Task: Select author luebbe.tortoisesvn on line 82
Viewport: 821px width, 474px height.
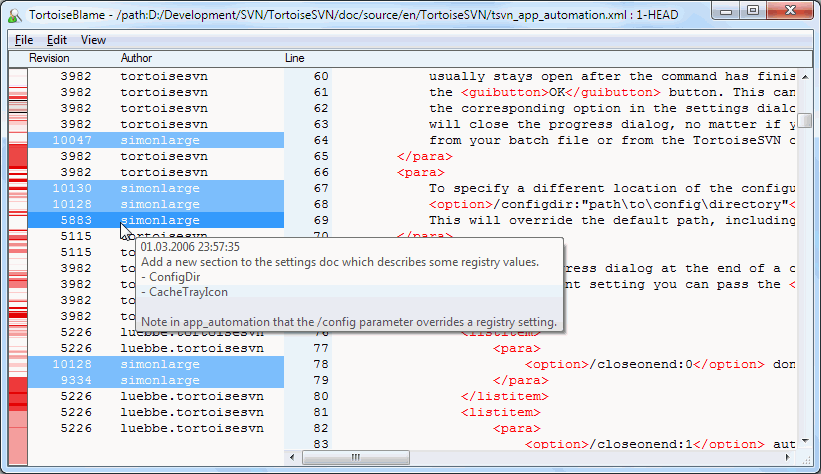Action: pyautogui.click(x=192, y=428)
